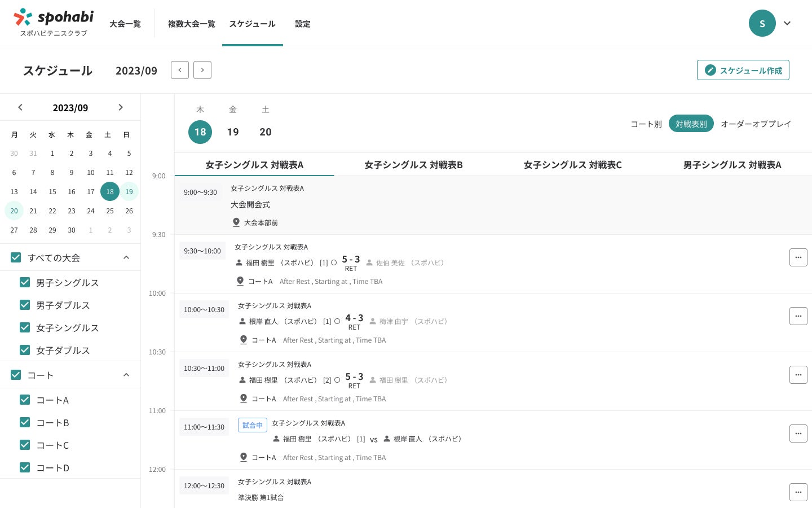Open the user account dropdown arrow
The image size is (812, 508).
click(x=787, y=23)
